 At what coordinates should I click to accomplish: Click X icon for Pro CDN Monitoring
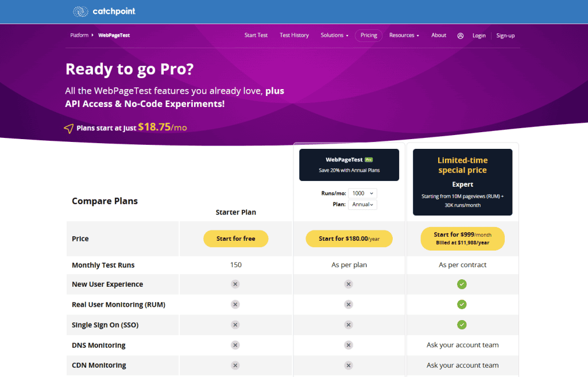[x=349, y=366]
